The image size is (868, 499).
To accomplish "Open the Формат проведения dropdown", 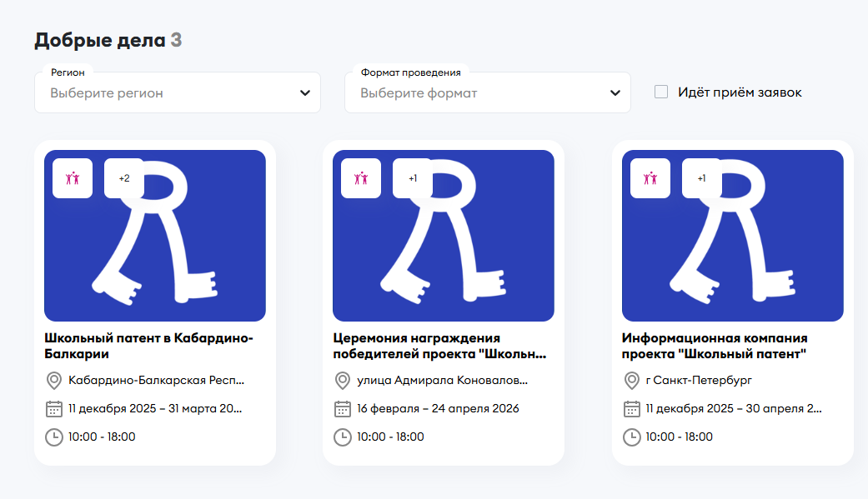I will (x=477, y=93).
